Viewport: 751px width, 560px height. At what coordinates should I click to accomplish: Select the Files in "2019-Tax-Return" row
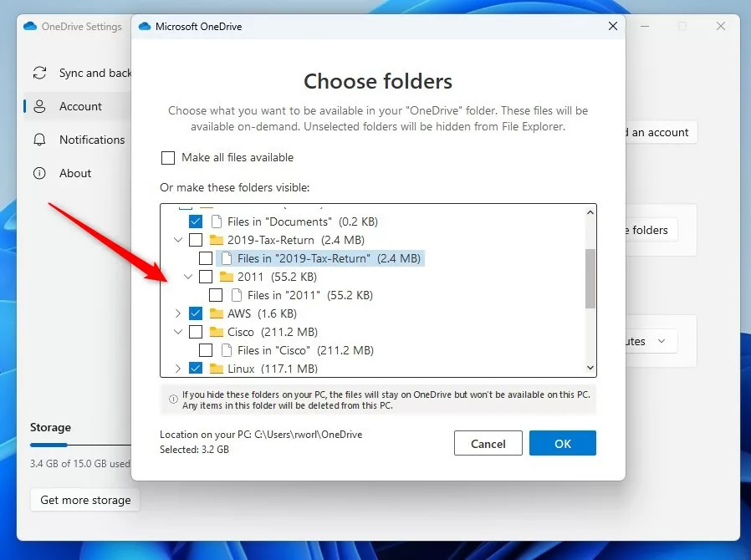click(x=320, y=258)
